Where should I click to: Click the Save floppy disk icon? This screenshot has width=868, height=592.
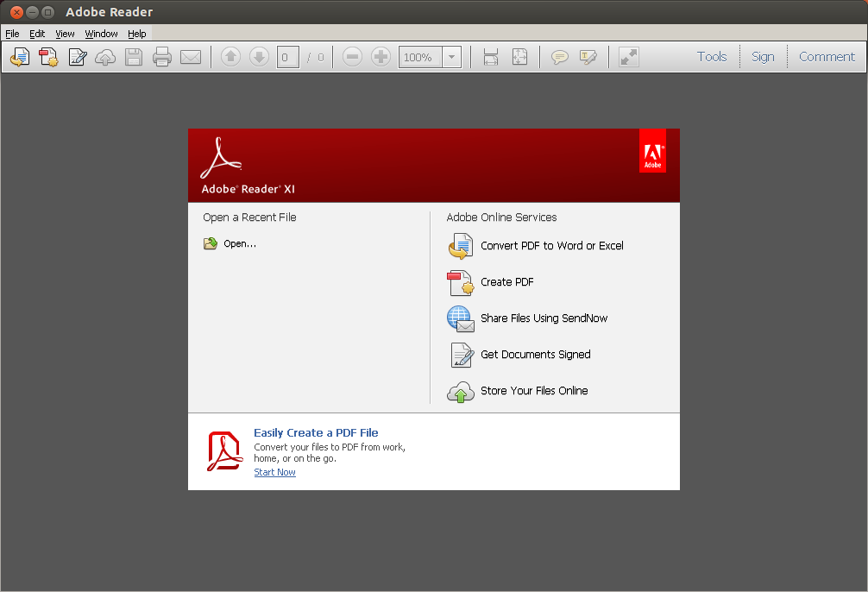pyautogui.click(x=134, y=57)
